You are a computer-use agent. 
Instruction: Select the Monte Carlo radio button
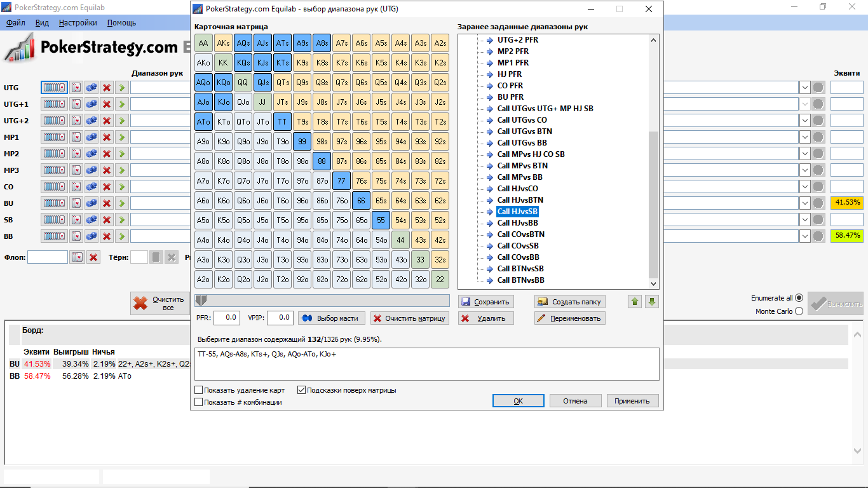pos(799,311)
